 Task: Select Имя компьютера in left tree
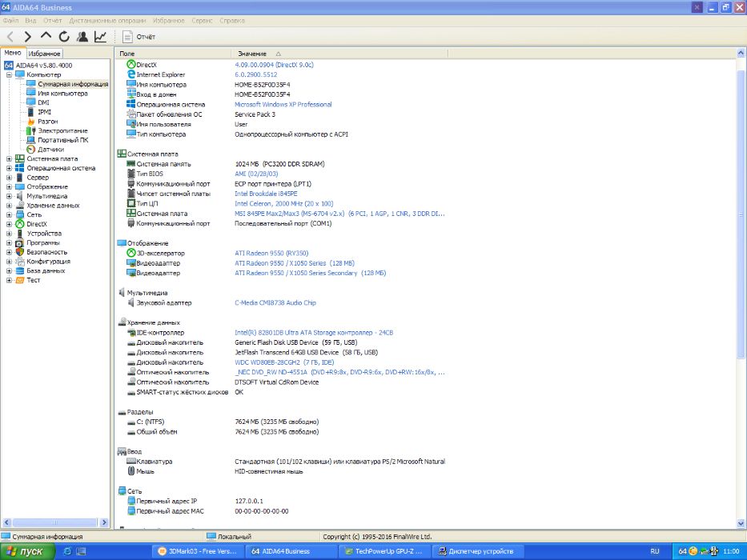(x=62, y=94)
